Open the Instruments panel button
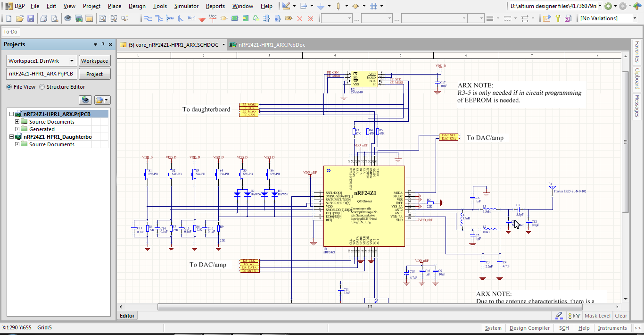Screen dimensions: 644x335 click(x=612, y=328)
